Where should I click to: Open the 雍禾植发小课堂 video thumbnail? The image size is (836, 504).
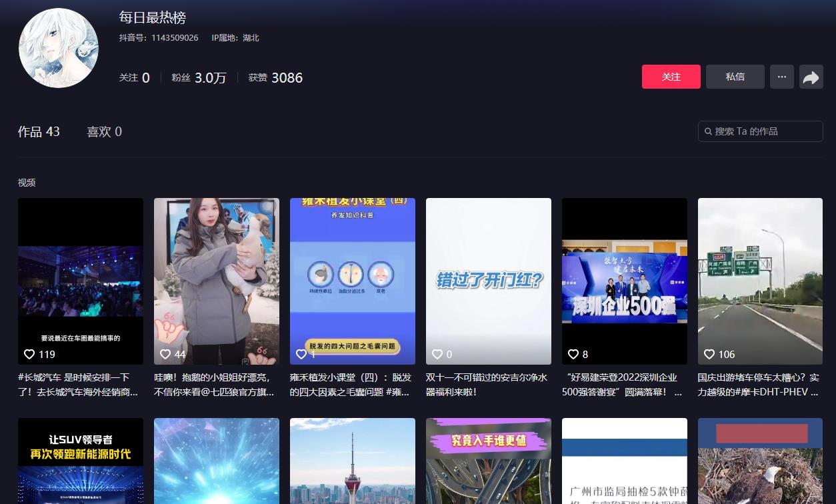click(353, 281)
